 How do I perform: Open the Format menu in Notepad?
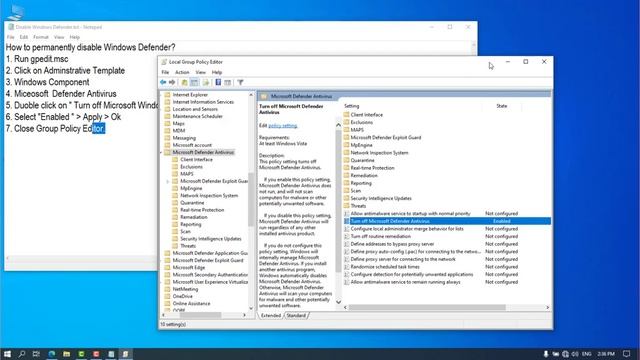(x=41, y=37)
